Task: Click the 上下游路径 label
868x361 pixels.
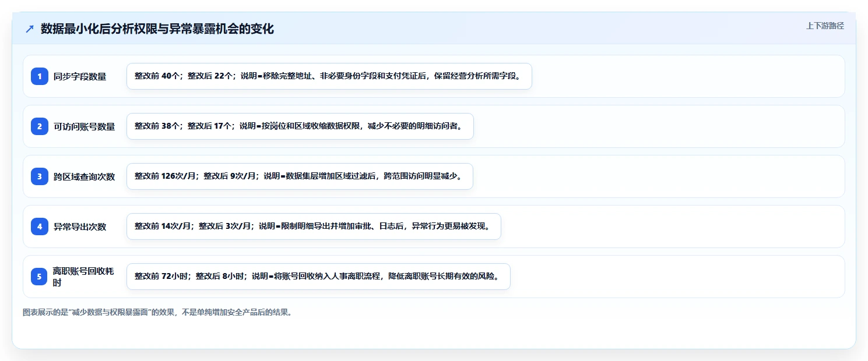Action: (x=825, y=26)
